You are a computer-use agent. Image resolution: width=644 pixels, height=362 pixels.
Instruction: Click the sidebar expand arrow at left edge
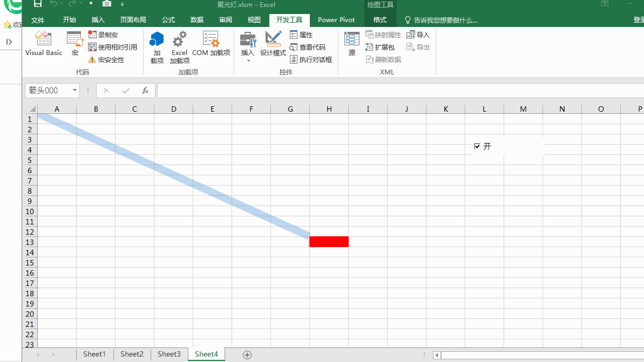coord(9,42)
